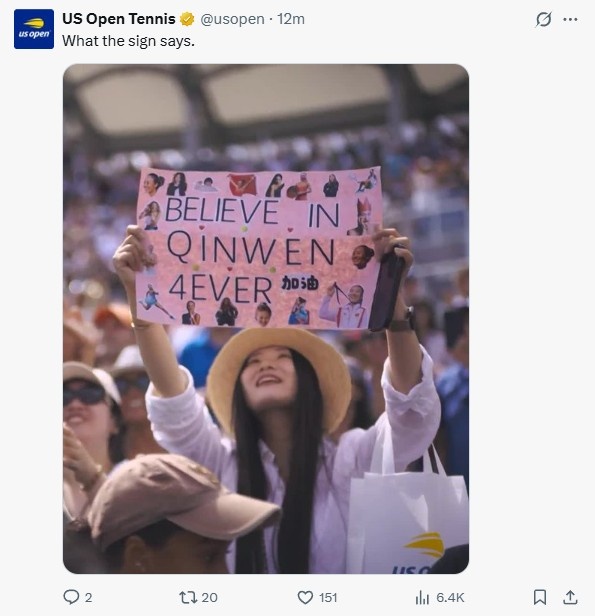Click the repost count of 20
This screenshot has width=595, height=616.
click(x=209, y=598)
